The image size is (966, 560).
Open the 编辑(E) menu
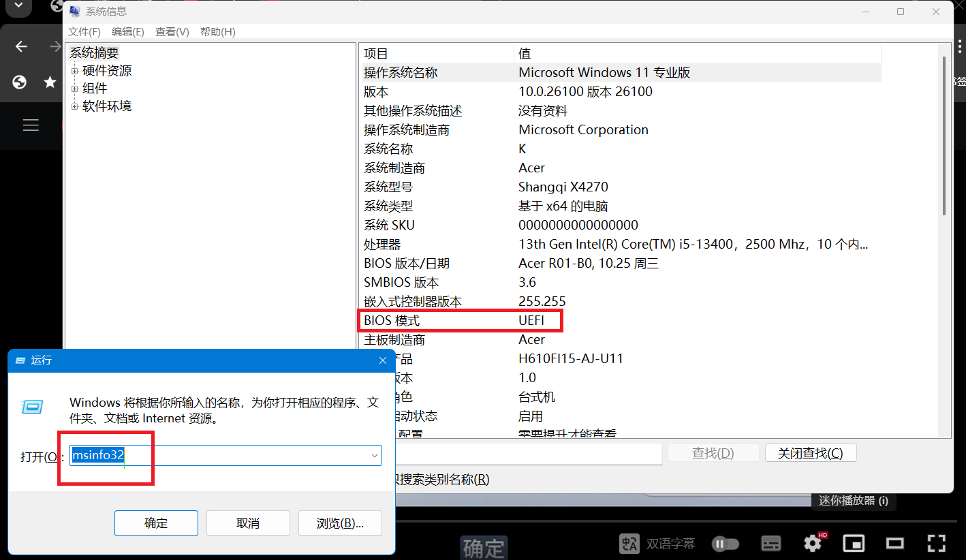point(128,32)
